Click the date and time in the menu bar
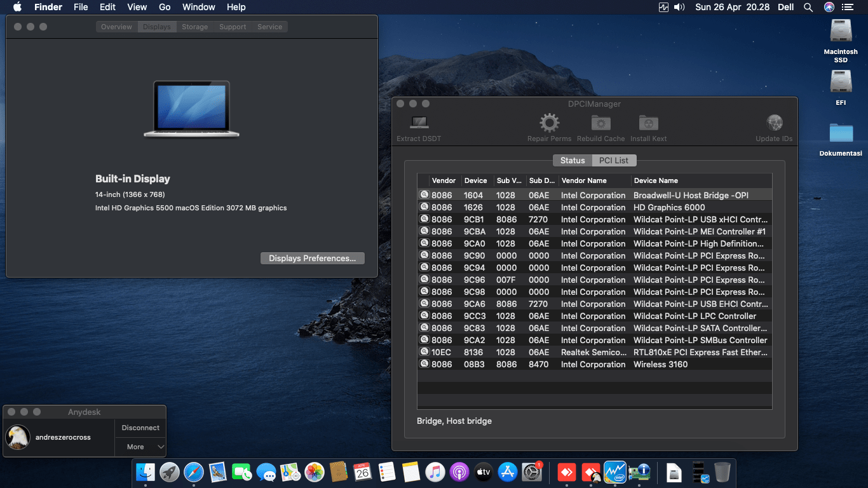Image resolution: width=868 pixels, height=488 pixels. click(x=733, y=7)
